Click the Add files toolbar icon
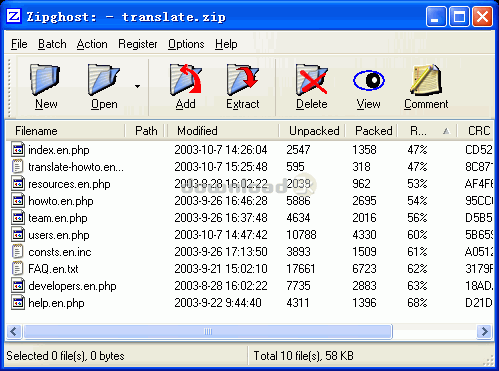Screen dimensions: 499x371 coord(185,80)
